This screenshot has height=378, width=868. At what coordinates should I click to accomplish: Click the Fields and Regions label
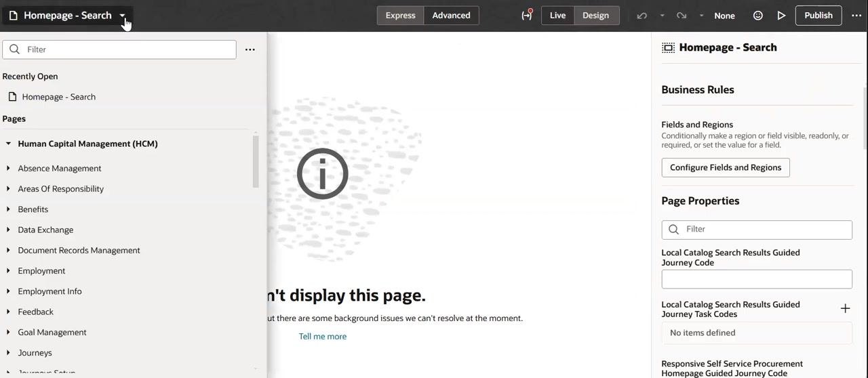[x=697, y=125]
